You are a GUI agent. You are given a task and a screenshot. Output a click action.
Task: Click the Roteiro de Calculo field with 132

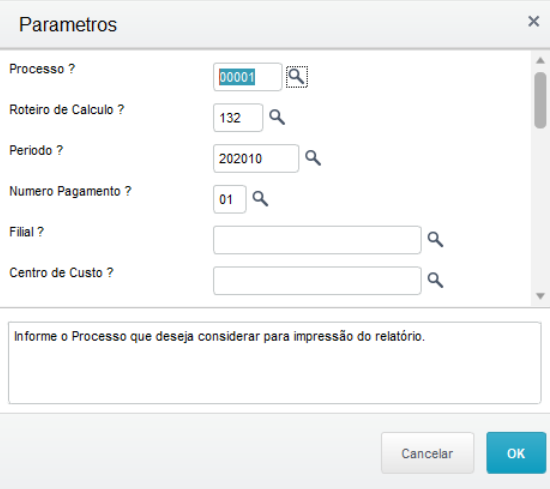(238, 118)
